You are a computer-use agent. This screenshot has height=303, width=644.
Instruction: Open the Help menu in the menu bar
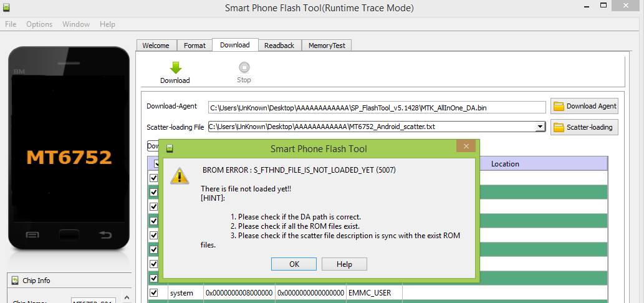coord(107,24)
